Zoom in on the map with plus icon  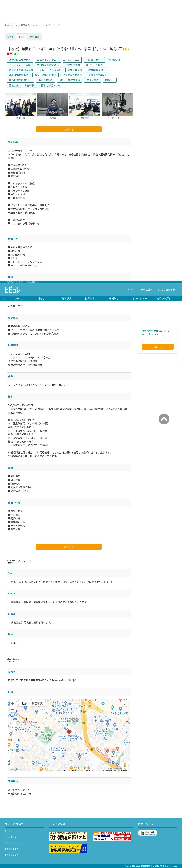pyautogui.click(x=12, y=703)
